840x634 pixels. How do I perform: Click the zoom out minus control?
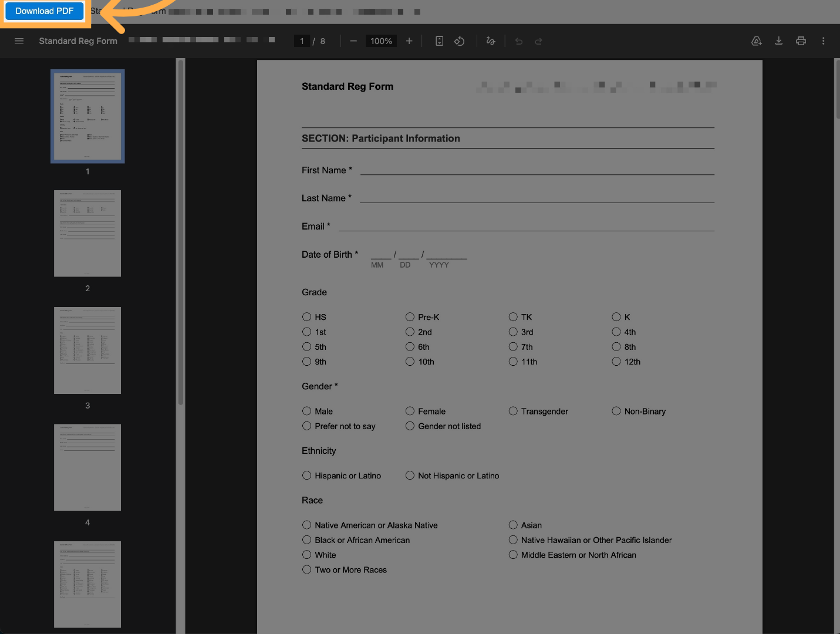coord(353,41)
